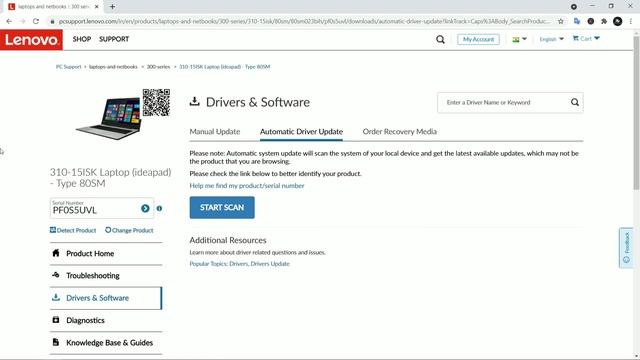The width and height of the screenshot is (640, 360).
Task: Click the laptop product image
Action: click(x=109, y=118)
